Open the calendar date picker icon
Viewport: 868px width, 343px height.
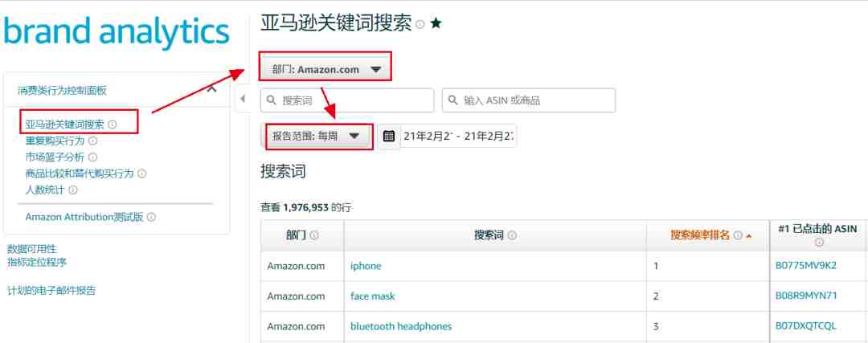389,136
